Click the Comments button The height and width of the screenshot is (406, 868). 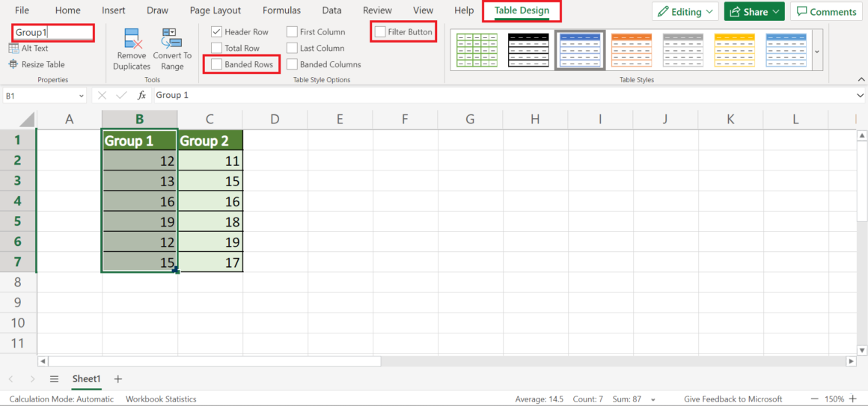pyautogui.click(x=826, y=12)
